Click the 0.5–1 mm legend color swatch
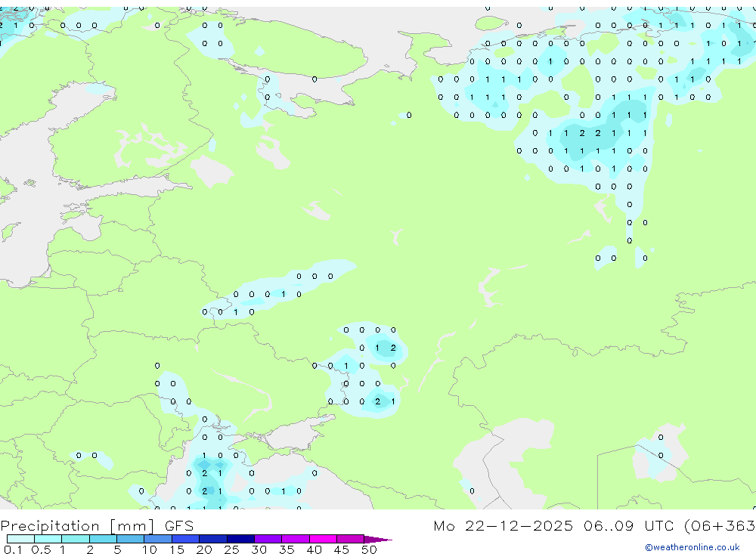Screen dimensions: 756x554 (48, 539)
